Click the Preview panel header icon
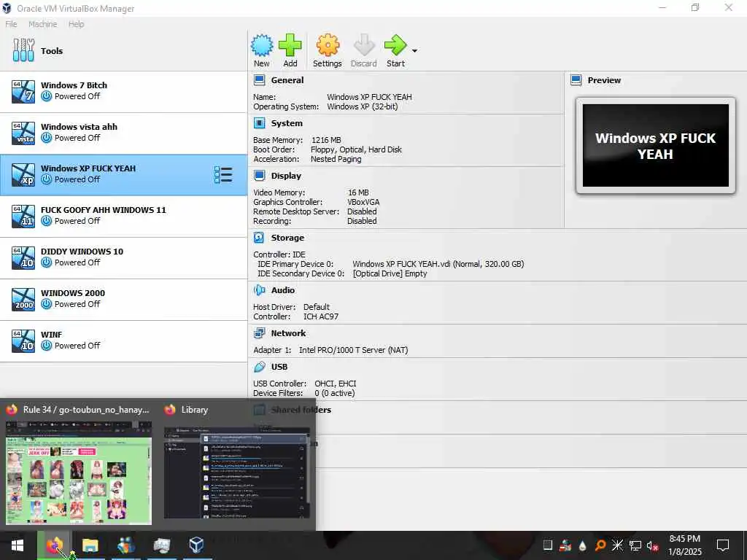Image resolution: width=747 pixels, height=560 pixels. (x=576, y=80)
